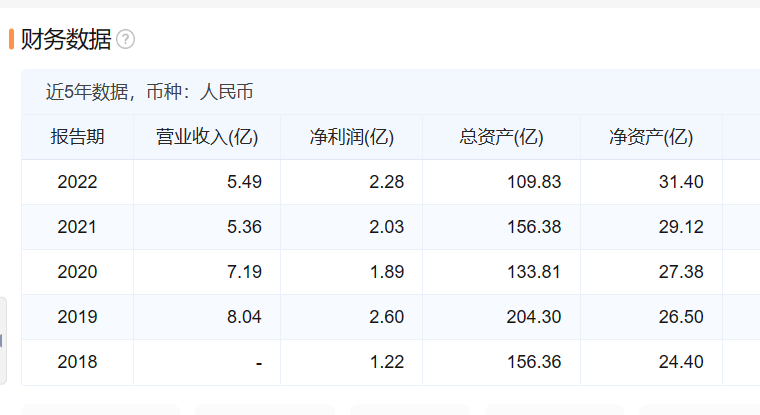
Task: Click the 近5年数据 currency note text
Action: (149, 93)
